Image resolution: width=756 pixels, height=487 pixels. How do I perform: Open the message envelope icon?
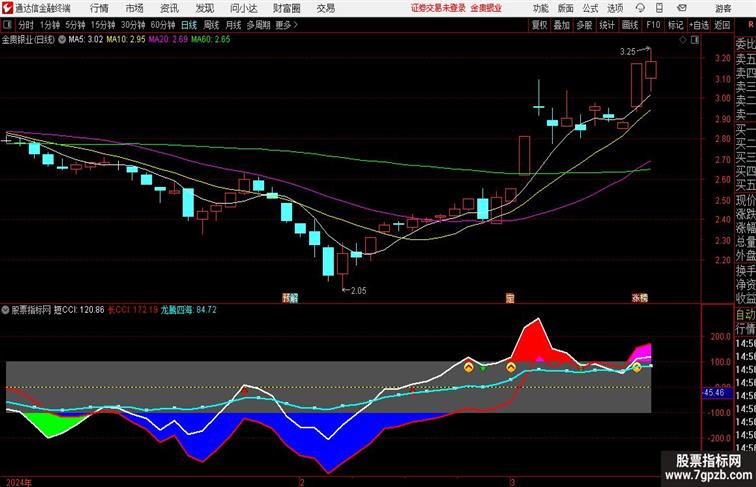682,8
